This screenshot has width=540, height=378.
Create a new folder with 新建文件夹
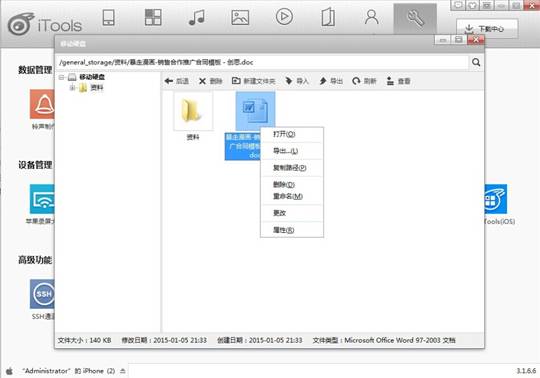253,81
